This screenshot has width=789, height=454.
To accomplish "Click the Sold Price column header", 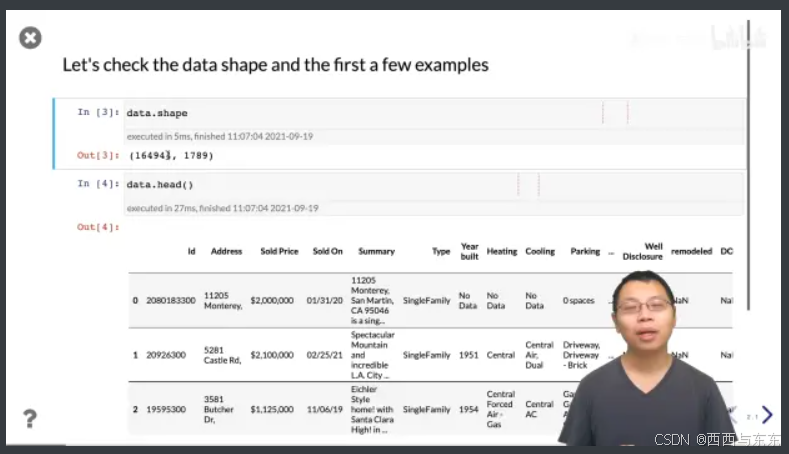I will [x=279, y=251].
